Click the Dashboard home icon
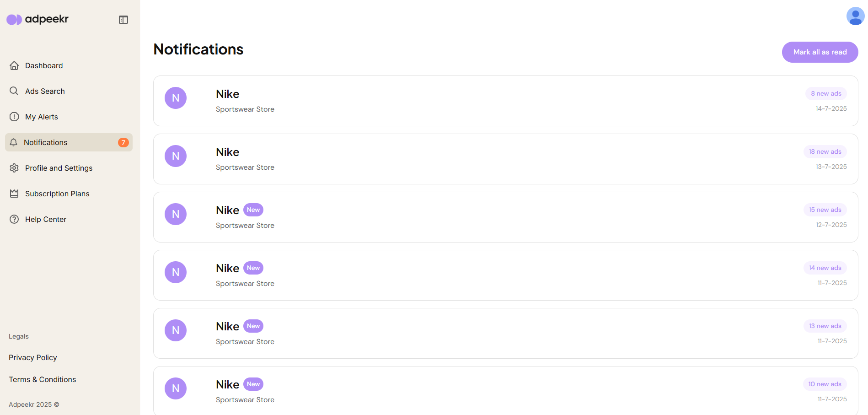 14,65
